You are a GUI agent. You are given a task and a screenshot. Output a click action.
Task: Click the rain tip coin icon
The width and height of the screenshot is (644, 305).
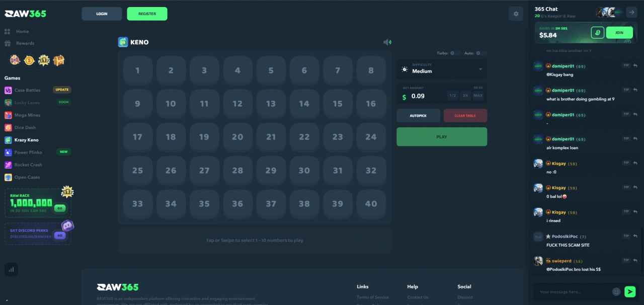pos(597,33)
